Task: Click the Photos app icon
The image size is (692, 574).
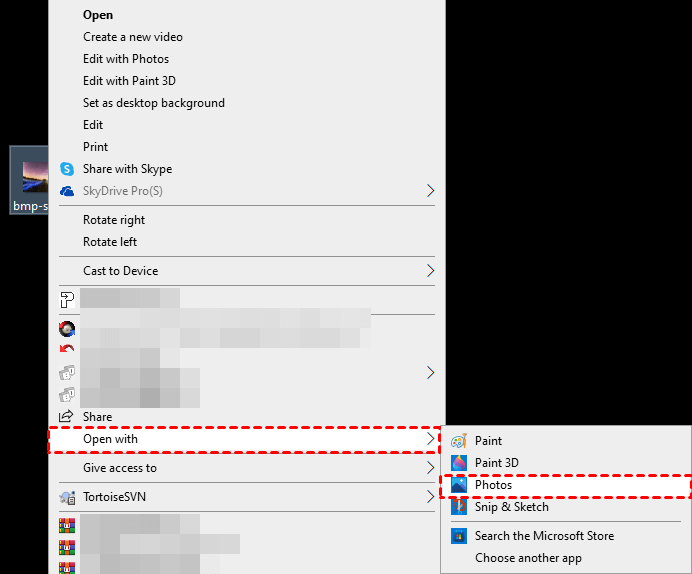Action: pyautogui.click(x=459, y=485)
